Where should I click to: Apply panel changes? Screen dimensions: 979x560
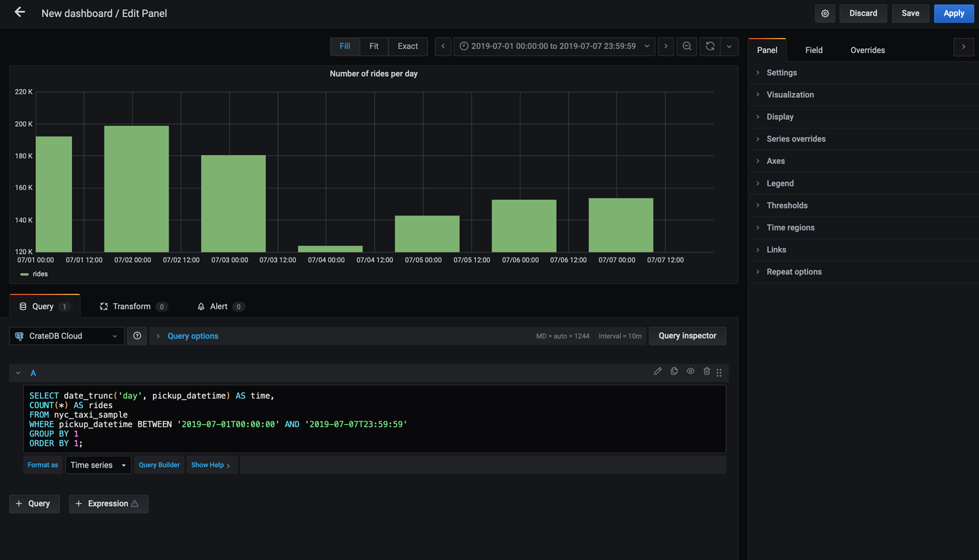[x=953, y=13]
